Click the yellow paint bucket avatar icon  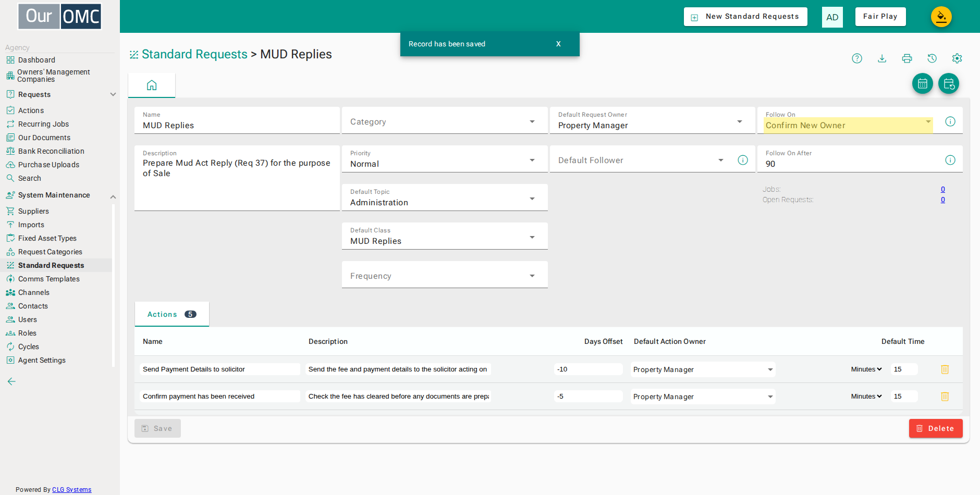pyautogui.click(x=941, y=17)
